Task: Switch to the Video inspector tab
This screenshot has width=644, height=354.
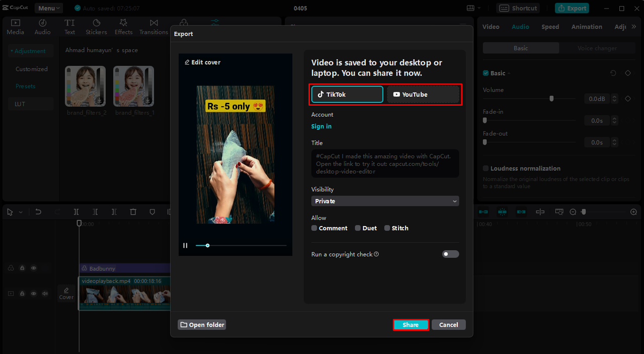Action: tap(491, 27)
